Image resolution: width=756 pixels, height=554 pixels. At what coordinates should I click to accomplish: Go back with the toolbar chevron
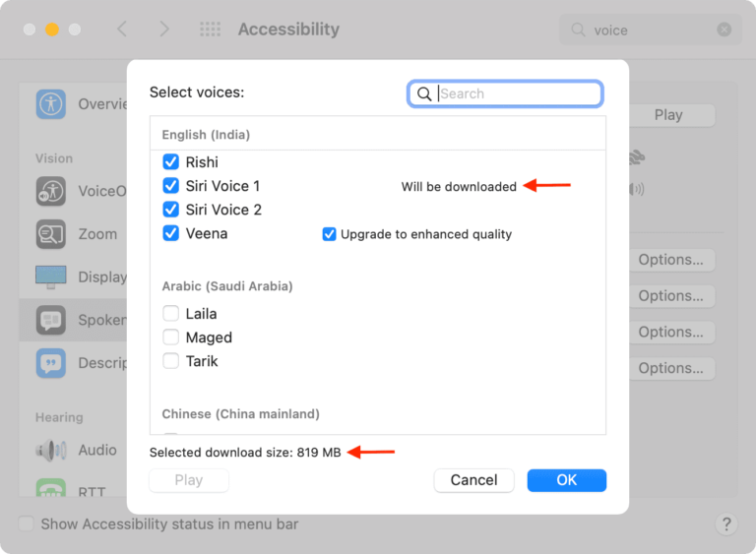tap(122, 30)
